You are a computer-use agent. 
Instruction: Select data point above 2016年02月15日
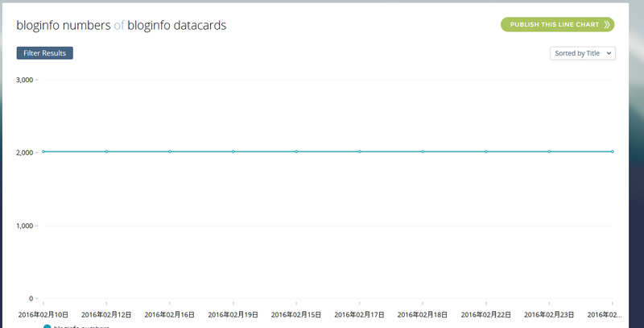[296, 152]
